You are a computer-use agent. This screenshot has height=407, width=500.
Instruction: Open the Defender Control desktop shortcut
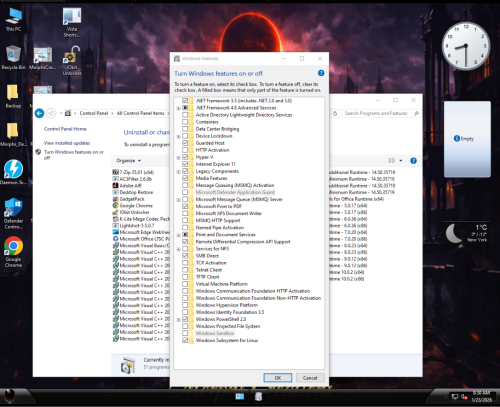pos(13,213)
